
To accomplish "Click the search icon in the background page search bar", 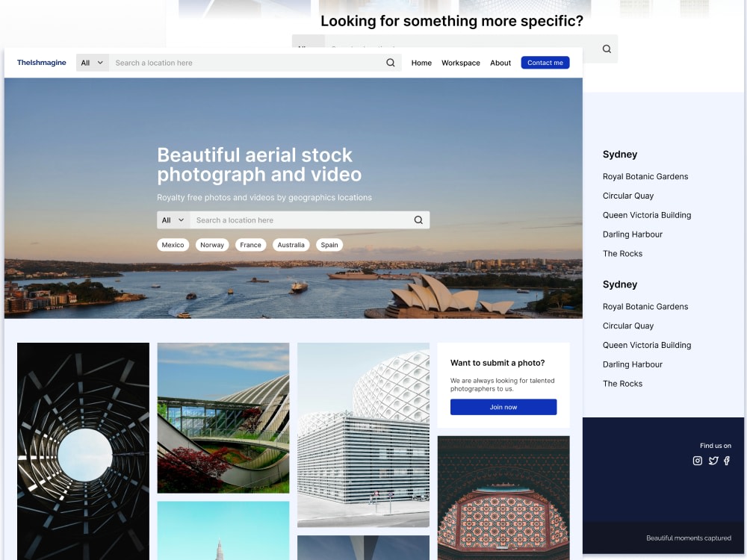I will (607, 49).
